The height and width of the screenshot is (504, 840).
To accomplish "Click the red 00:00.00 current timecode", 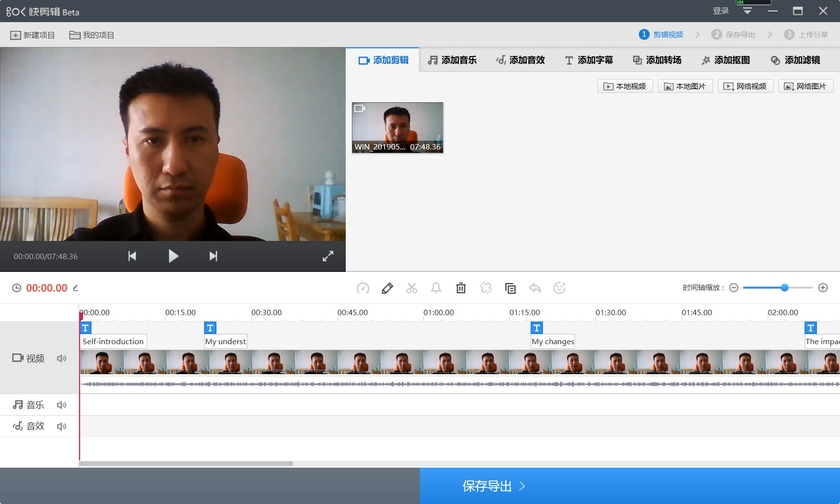I will click(47, 288).
